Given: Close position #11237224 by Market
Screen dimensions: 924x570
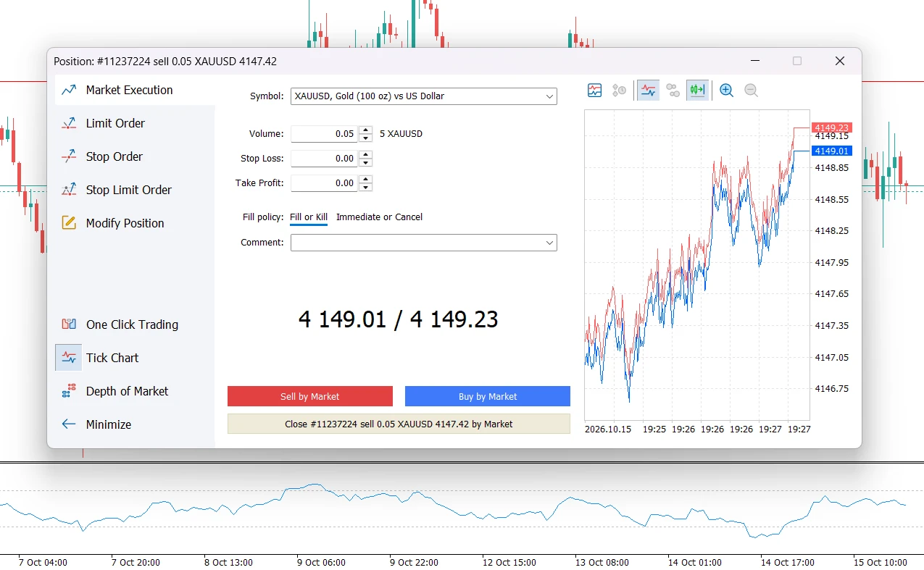Looking at the screenshot, I should [399, 424].
